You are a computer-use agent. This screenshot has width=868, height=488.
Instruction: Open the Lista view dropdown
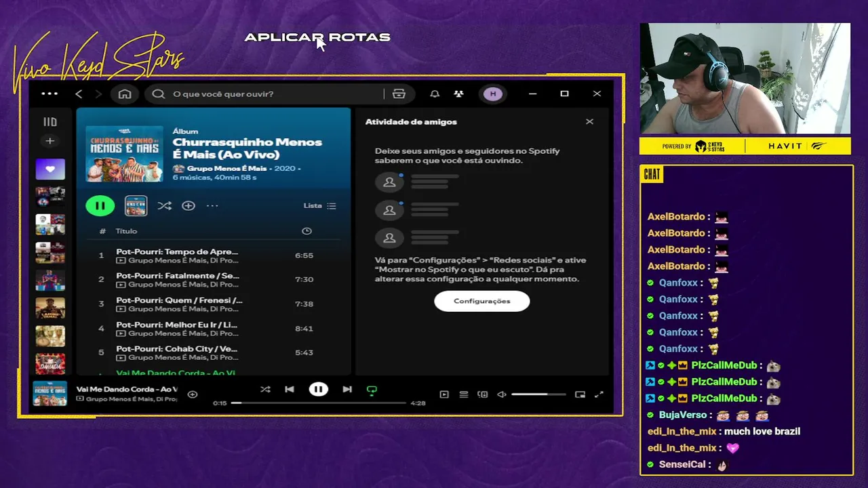coord(319,205)
